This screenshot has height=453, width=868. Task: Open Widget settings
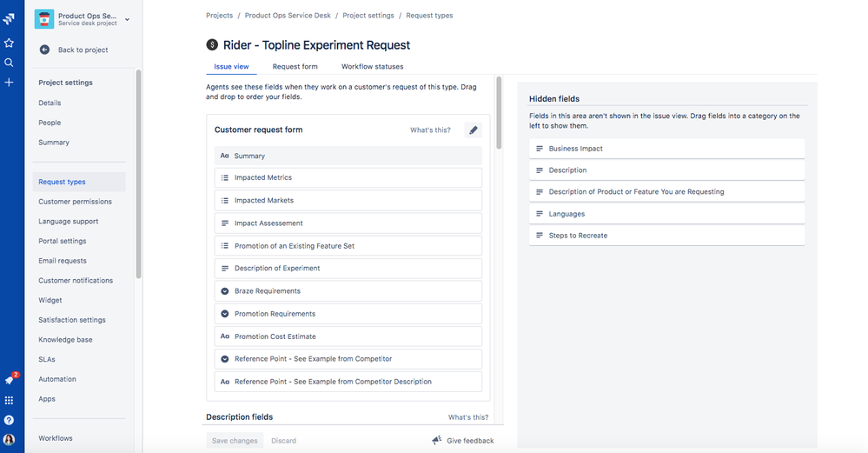(x=50, y=300)
